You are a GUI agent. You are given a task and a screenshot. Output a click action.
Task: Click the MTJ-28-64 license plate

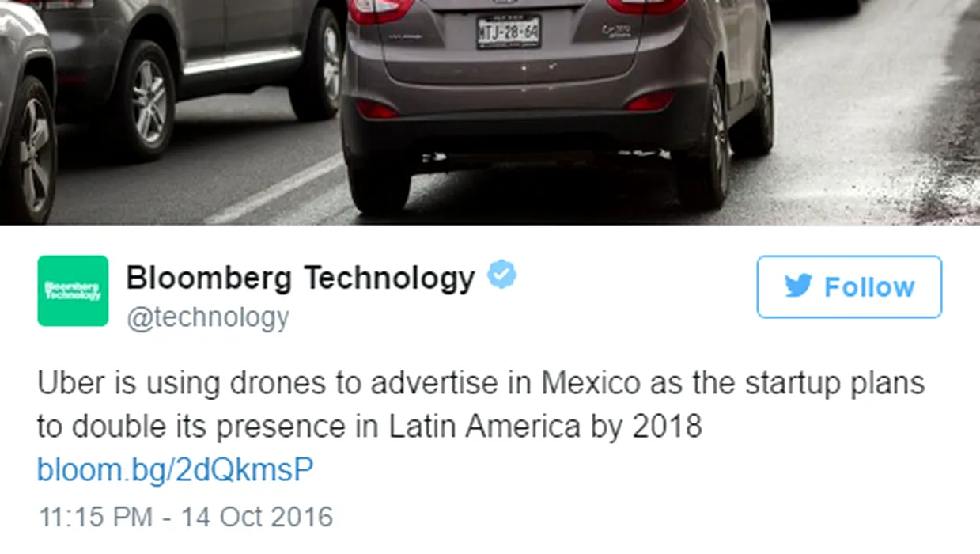tap(509, 32)
